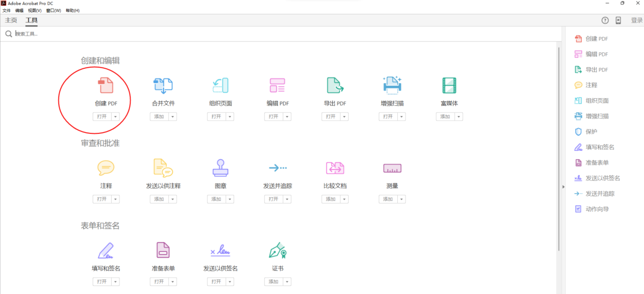This screenshot has height=294, width=644.
Task: Click the tools list vertical scrollbar
Action: (x=559, y=149)
